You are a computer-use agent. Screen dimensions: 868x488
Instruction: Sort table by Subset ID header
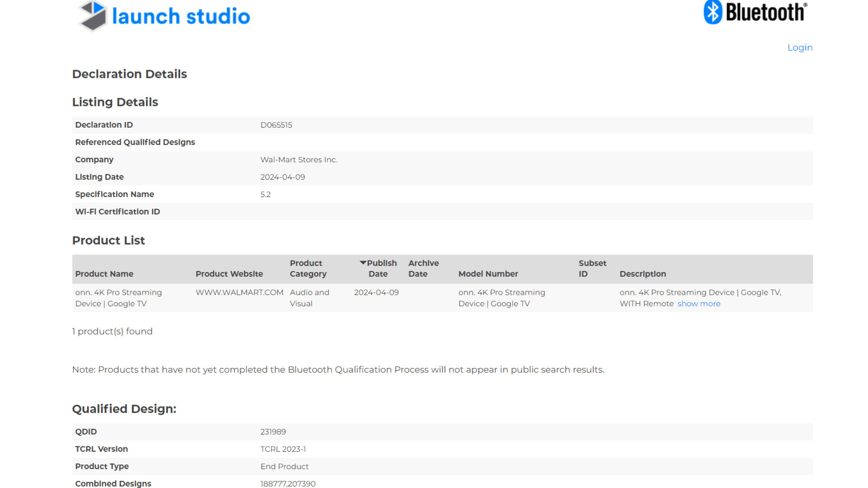point(592,268)
